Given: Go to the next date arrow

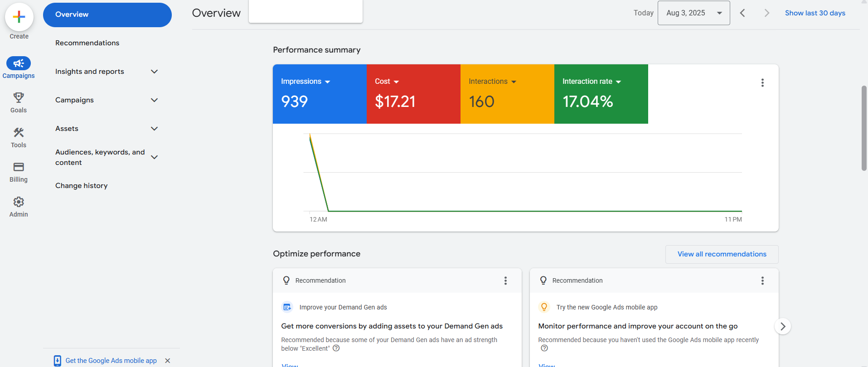Looking at the screenshot, I should coord(767,13).
